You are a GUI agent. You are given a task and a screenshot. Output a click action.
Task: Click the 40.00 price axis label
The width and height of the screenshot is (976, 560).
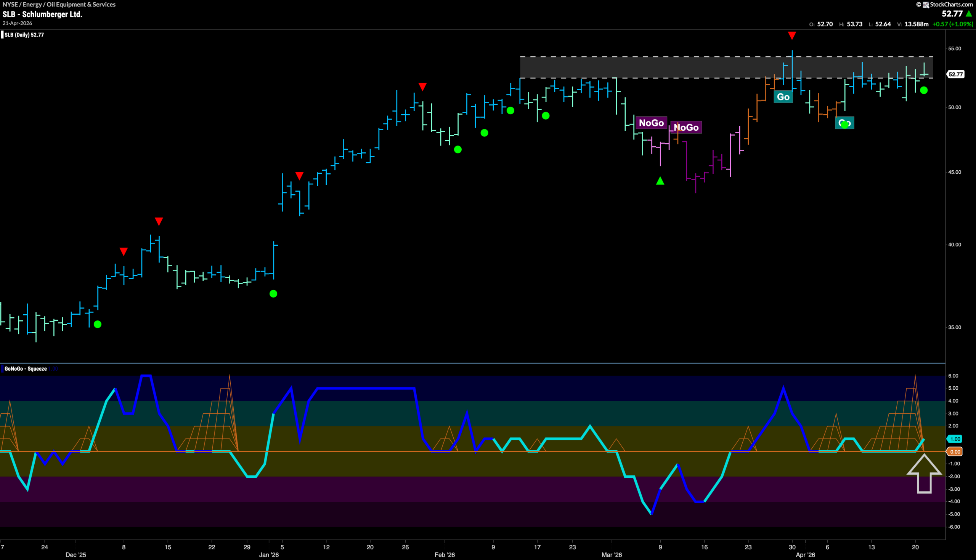pyautogui.click(x=954, y=245)
